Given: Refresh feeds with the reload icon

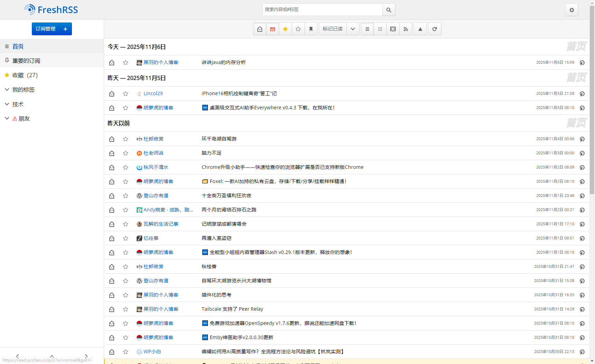Looking at the screenshot, I should [434, 29].
